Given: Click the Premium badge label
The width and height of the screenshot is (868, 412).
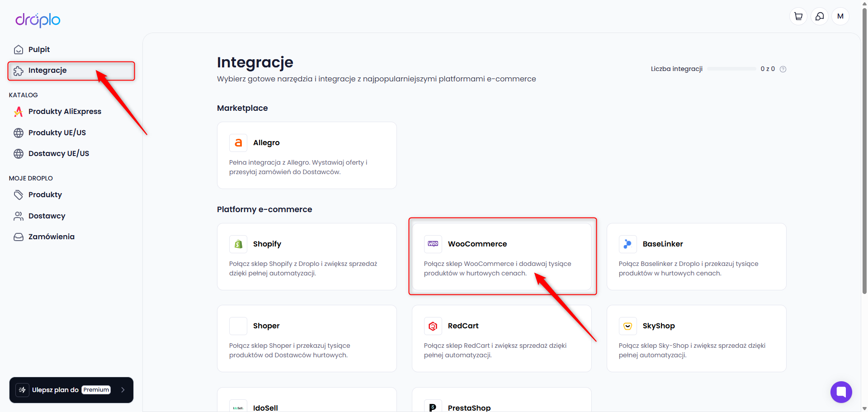Looking at the screenshot, I should 96,390.
